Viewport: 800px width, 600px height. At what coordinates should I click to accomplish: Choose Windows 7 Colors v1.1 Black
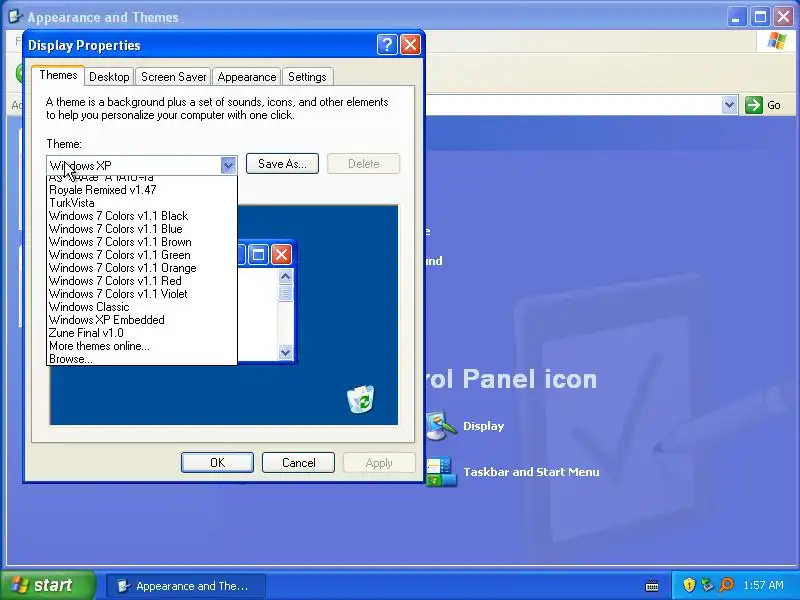(142, 216)
